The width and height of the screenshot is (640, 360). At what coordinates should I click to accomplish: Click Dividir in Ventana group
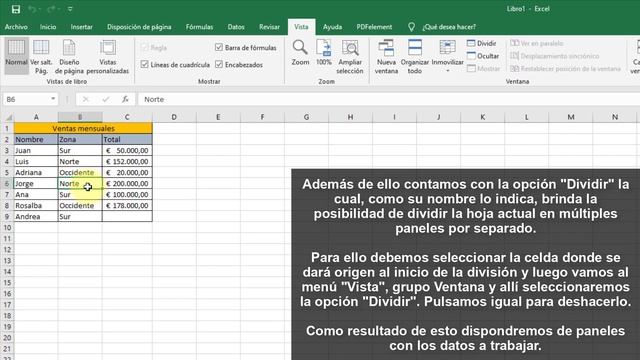482,43
